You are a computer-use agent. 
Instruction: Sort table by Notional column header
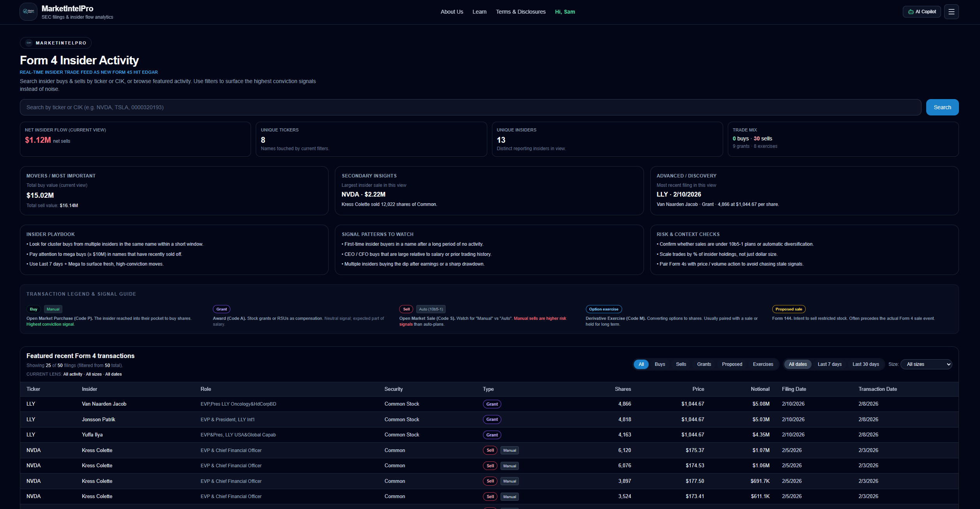pyautogui.click(x=760, y=389)
